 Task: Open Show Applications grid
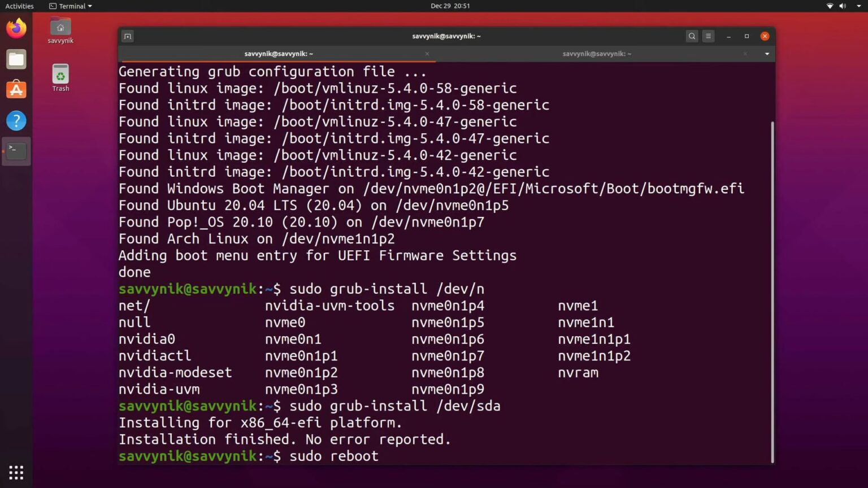click(x=16, y=472)
